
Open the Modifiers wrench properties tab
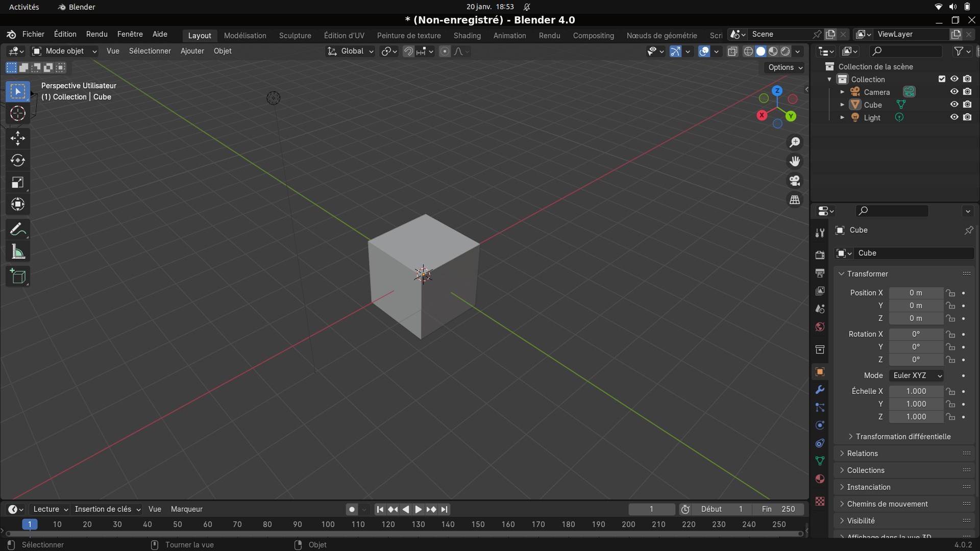[x=820, y=390]
